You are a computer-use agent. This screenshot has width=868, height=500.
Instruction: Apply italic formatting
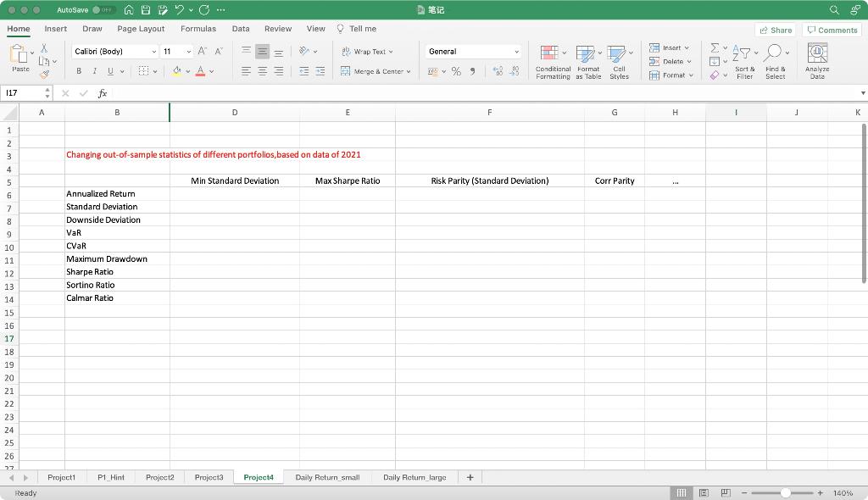(95, 71)
